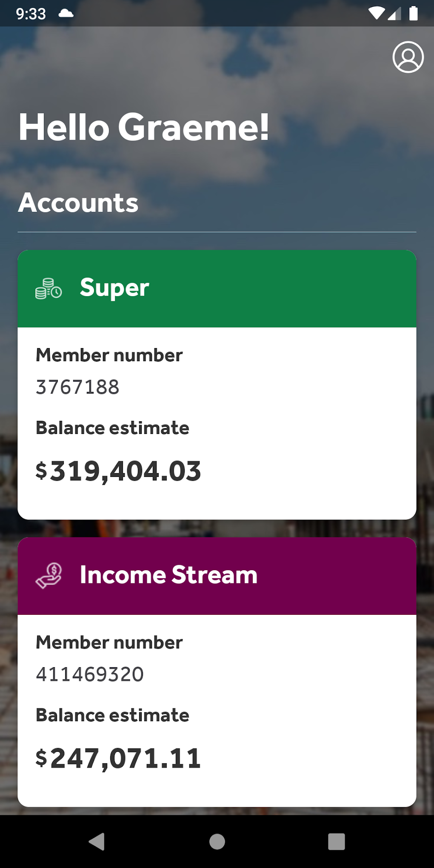Image resolution: width=434 pixels, height=868 pixels.
Task: Click the Wi-Fi status icon
Action: [377, 13]
